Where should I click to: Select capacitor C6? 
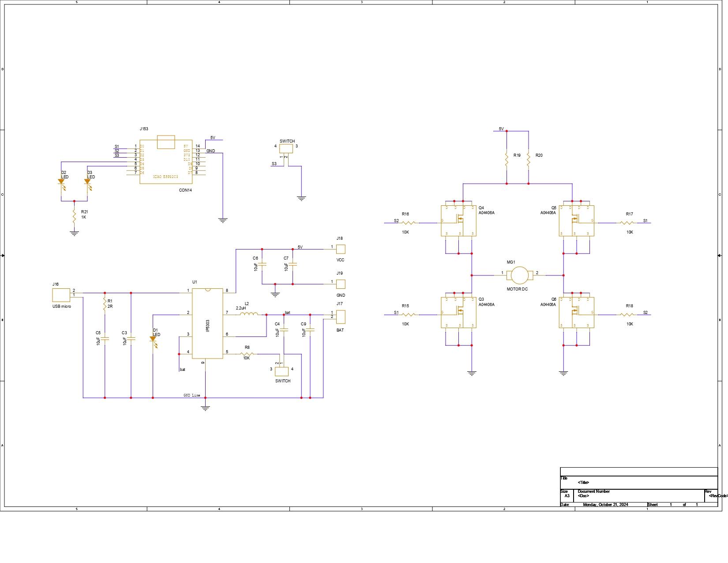pyautogui.click(x=262, y=264)
